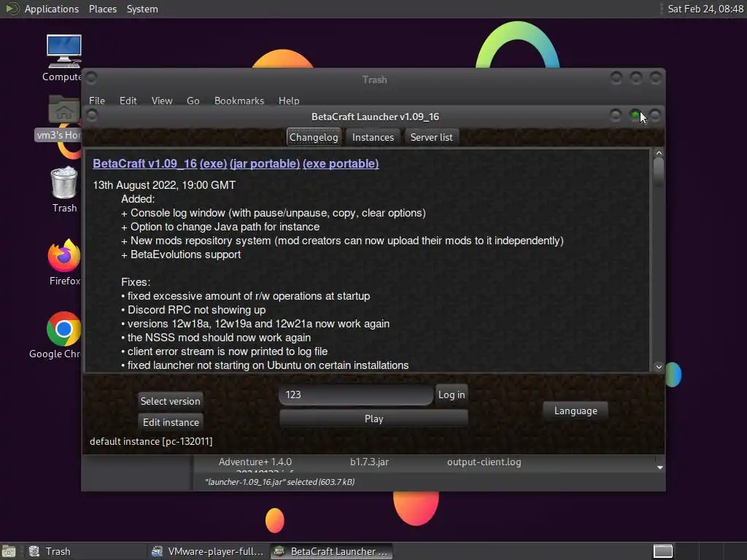Screen dimensions: 747x560
Task: Open the Places menu in top panel
Action: (103, 9)
